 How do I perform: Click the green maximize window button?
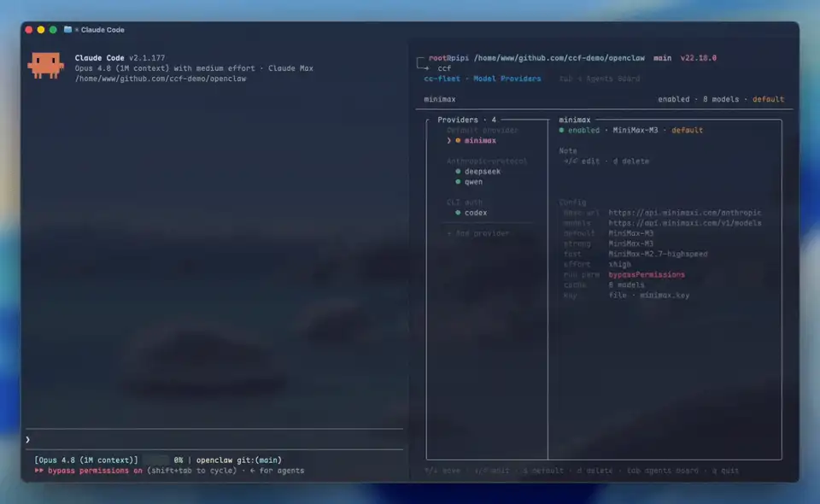coord(53,30)
